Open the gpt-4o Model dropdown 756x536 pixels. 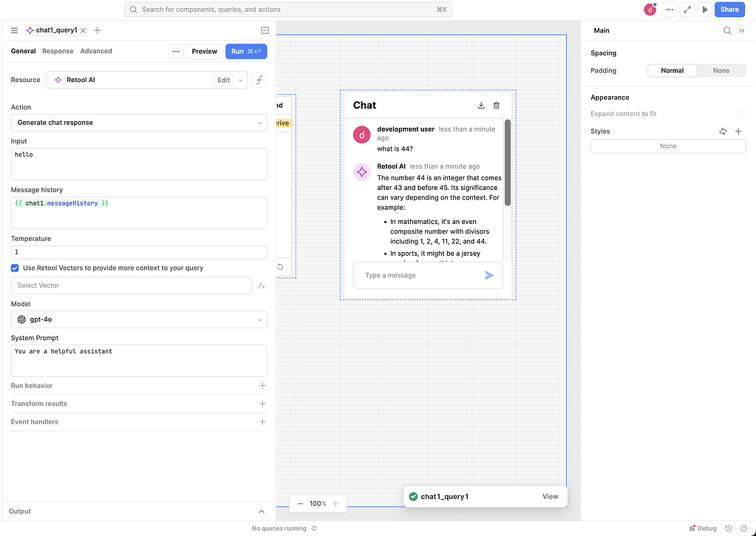click(x=138, y=319)
